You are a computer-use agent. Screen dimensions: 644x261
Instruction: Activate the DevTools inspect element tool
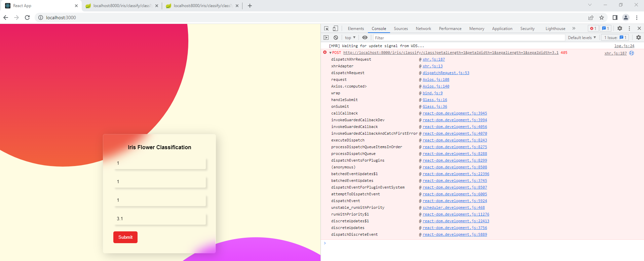(326, 29)
